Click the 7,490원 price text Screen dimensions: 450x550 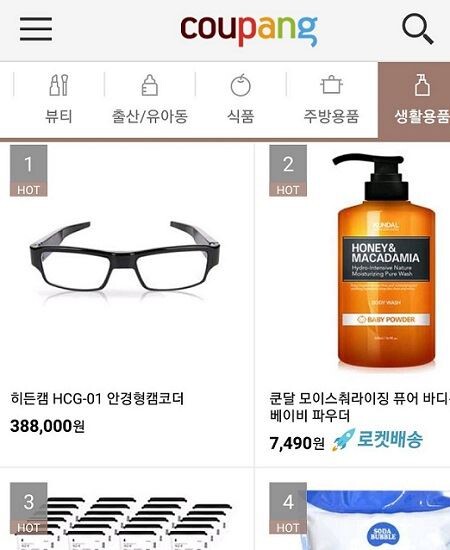pos(297,443)
